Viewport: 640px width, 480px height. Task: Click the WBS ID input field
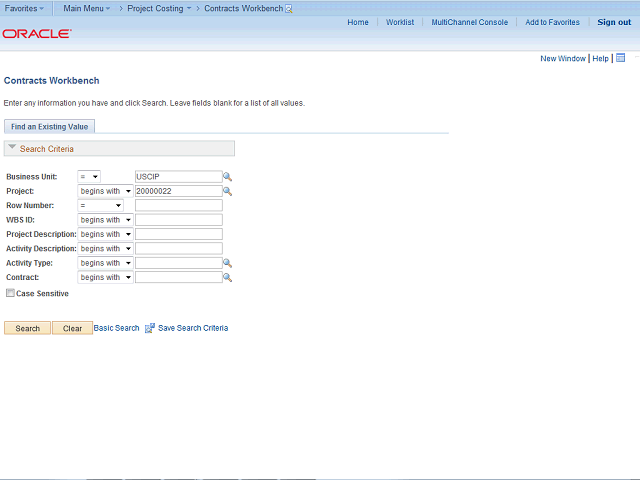[x=179, y=220]
